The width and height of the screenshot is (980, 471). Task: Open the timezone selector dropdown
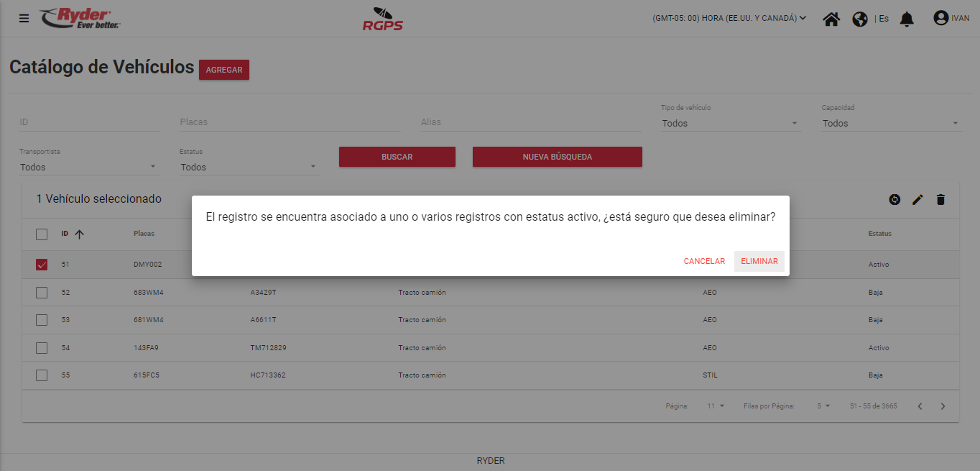pos(729,18)
